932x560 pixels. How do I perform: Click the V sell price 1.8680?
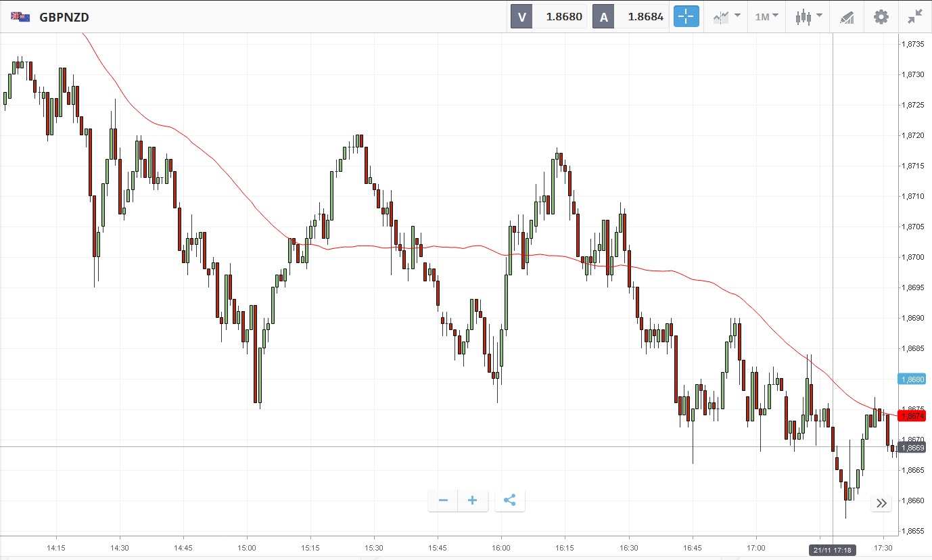tap(564, 17)
